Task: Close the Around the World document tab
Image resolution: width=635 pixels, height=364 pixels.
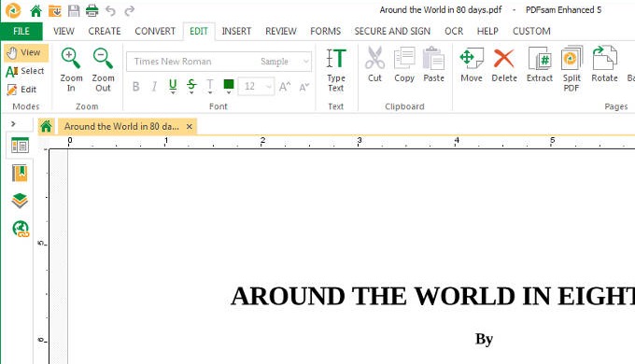Action: tap(190, 126)
